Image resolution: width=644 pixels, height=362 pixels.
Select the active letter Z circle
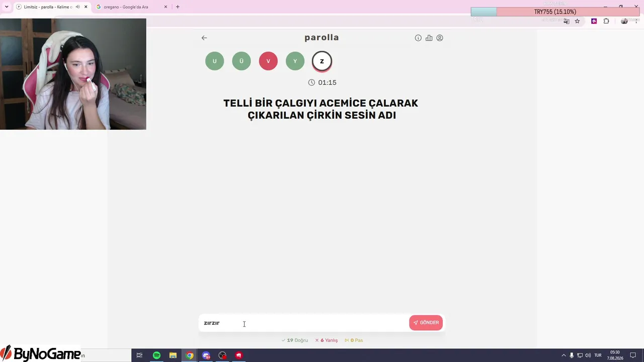click(322, 61)
